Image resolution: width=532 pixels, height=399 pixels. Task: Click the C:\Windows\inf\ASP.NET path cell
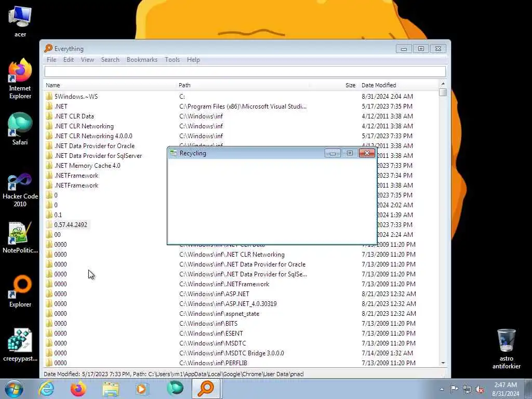tap(214, 294)
